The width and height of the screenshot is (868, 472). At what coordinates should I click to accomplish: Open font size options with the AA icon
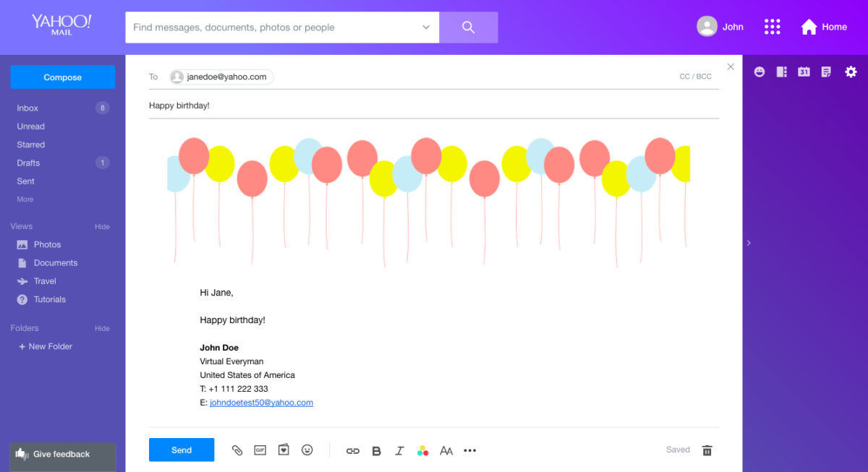click(x=446, y=450)
